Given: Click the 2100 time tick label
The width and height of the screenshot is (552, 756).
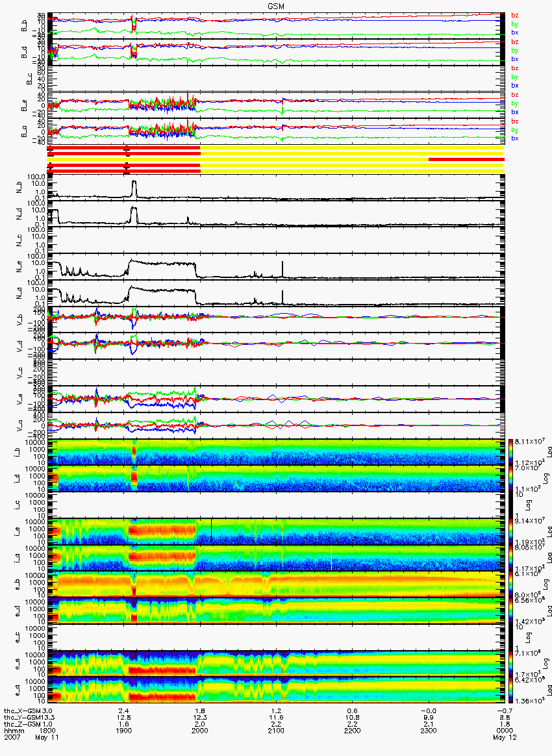Looking at the screenshot, I should (x=276, y=731).
